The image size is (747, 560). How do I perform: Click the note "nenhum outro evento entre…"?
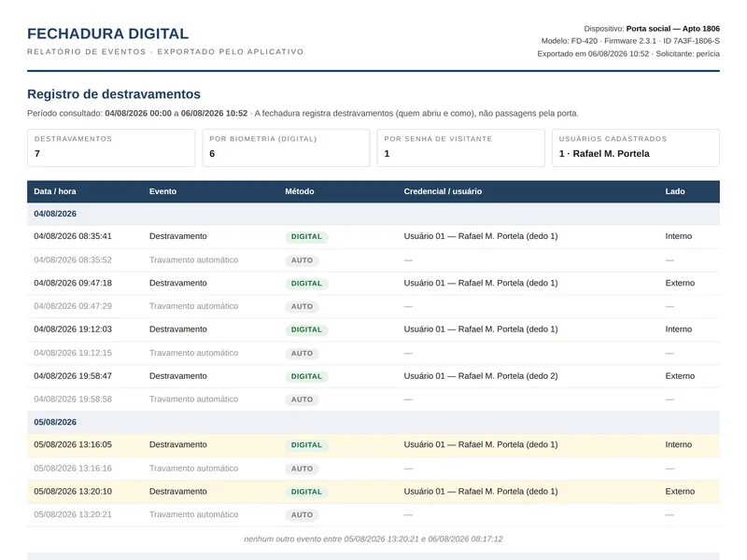click(373, 539)
